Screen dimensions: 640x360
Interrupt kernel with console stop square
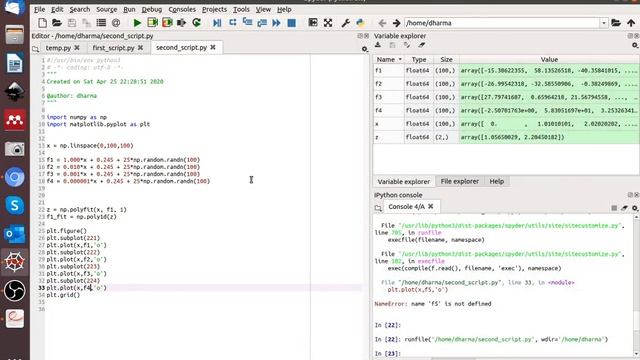(x=614, y=208)
